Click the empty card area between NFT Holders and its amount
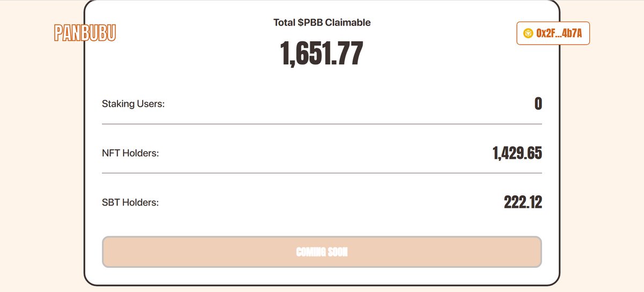This screenshot has width=644, height=292. click(322, 153)
